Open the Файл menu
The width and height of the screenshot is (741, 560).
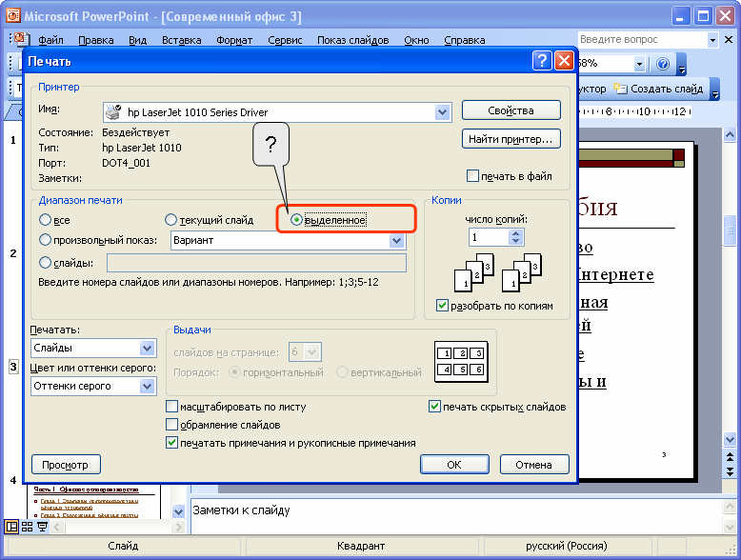click(x=50, y=40)
